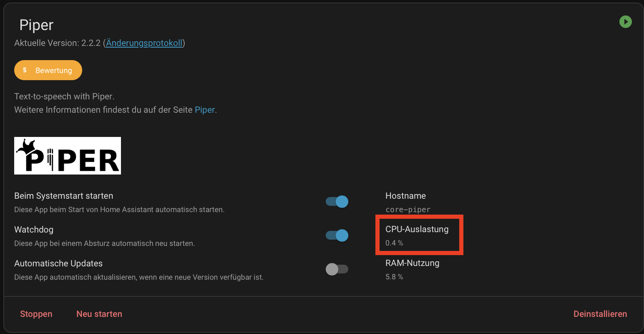644x334 pixels.
Task: Click the Automatische Updates setting label
Action: 58,263
